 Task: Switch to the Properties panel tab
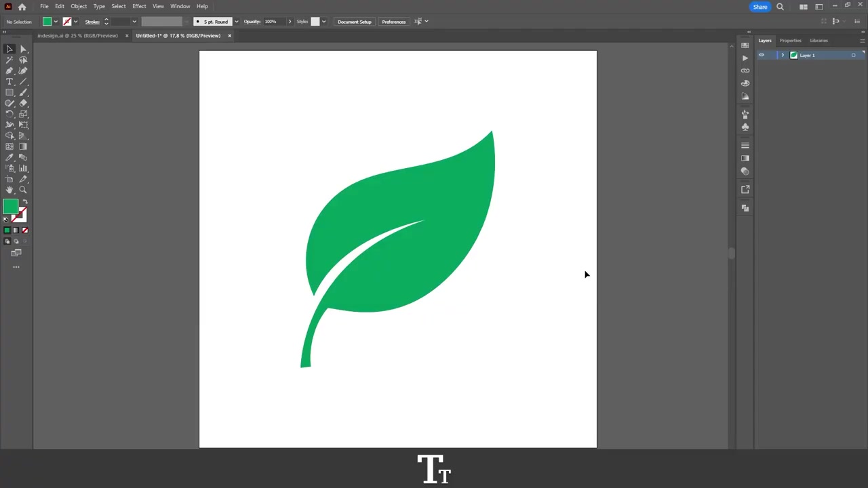tap(790, 41)
